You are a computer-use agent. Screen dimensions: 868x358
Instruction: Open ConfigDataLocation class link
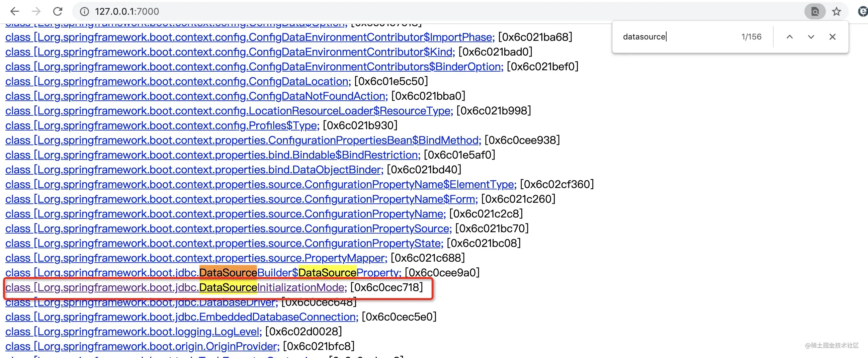[178, 81]
